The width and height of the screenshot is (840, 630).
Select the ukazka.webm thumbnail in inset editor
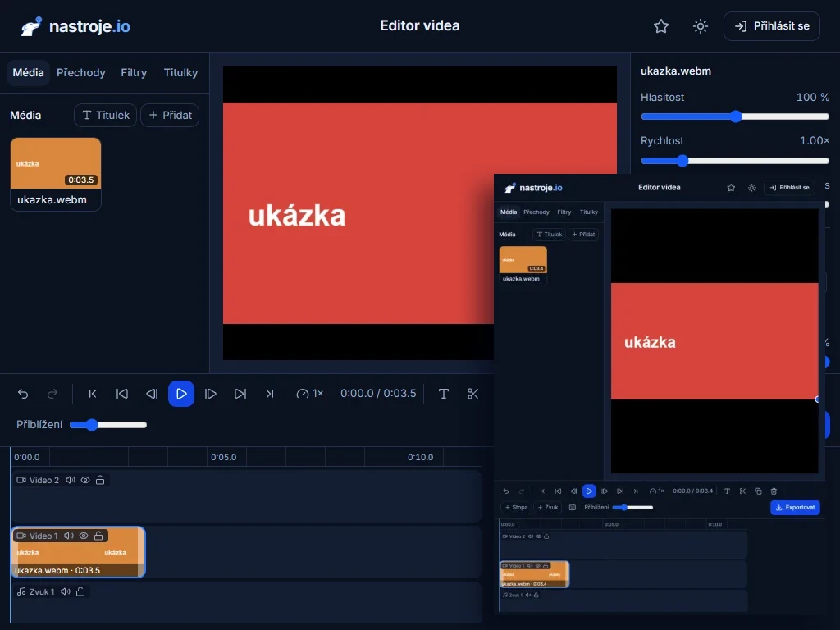tap(523, 265)
